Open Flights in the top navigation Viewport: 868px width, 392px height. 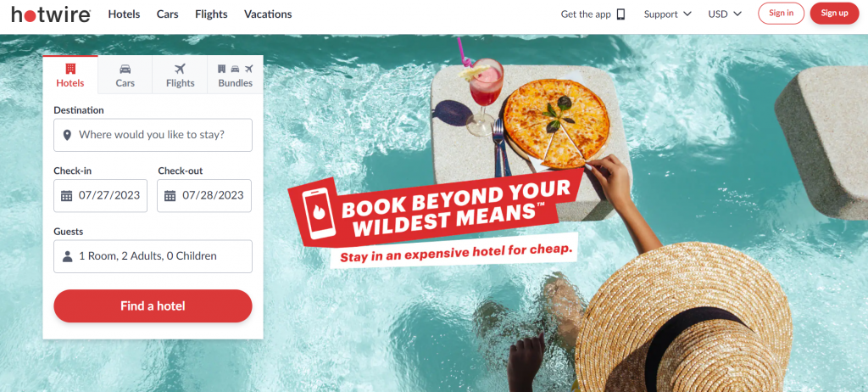pyautogui.click(x=211, y=14)
